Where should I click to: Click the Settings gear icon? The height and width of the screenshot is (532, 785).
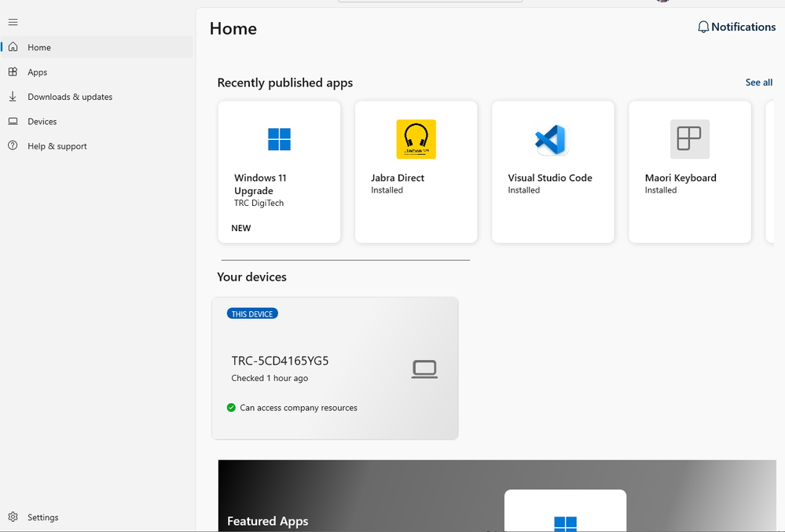[13, 517]
